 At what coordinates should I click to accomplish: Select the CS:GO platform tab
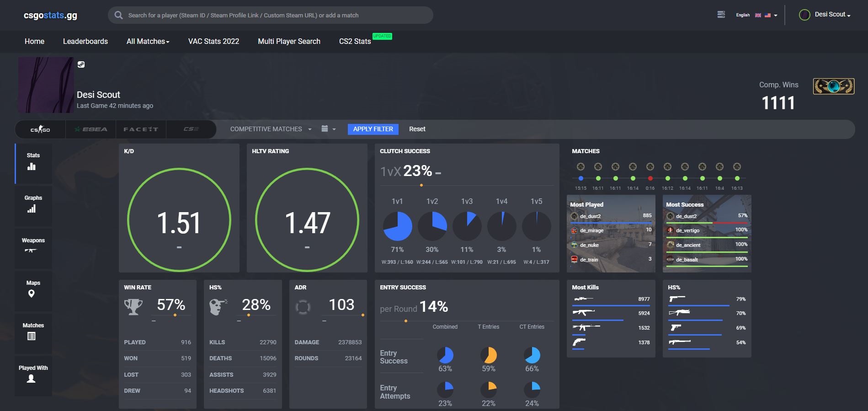pos(40,129)
